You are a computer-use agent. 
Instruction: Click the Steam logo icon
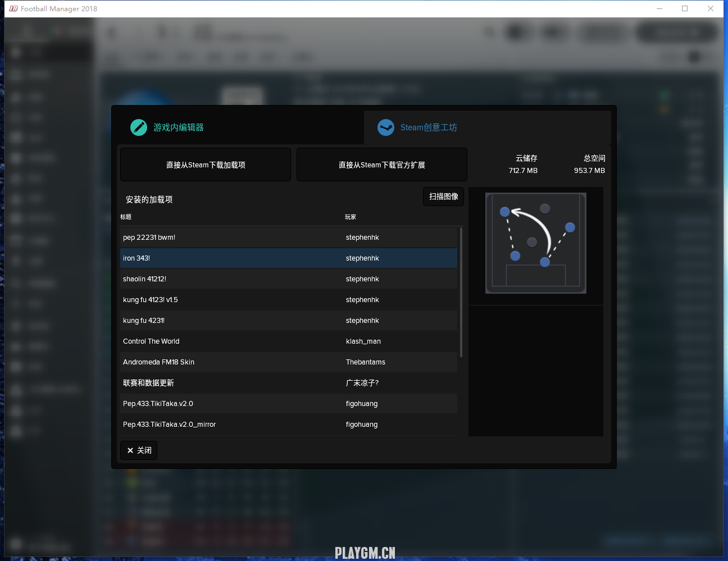click(386, 127)
